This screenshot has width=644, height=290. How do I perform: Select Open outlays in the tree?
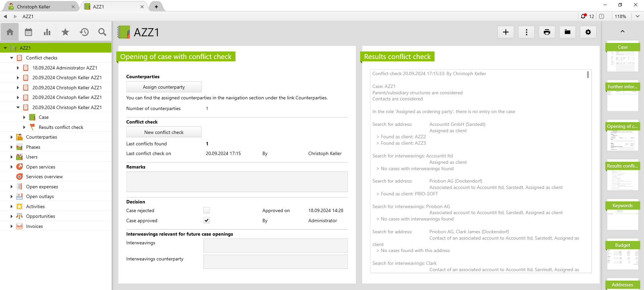tap(40, 196)
